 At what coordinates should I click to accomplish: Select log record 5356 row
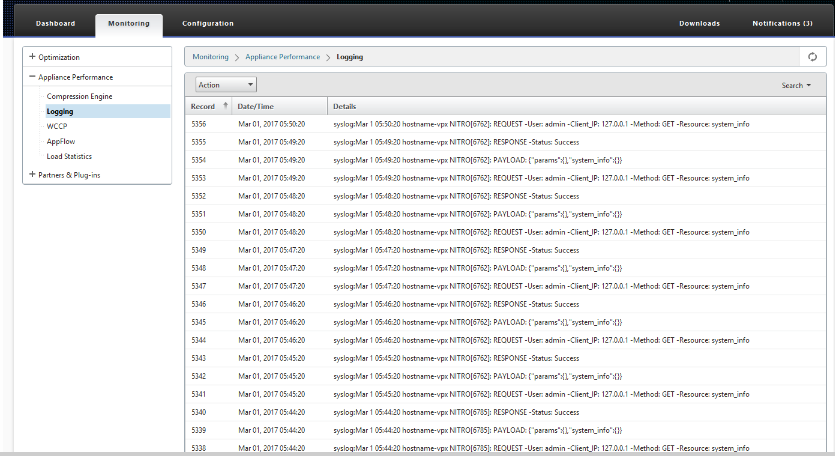505,124
